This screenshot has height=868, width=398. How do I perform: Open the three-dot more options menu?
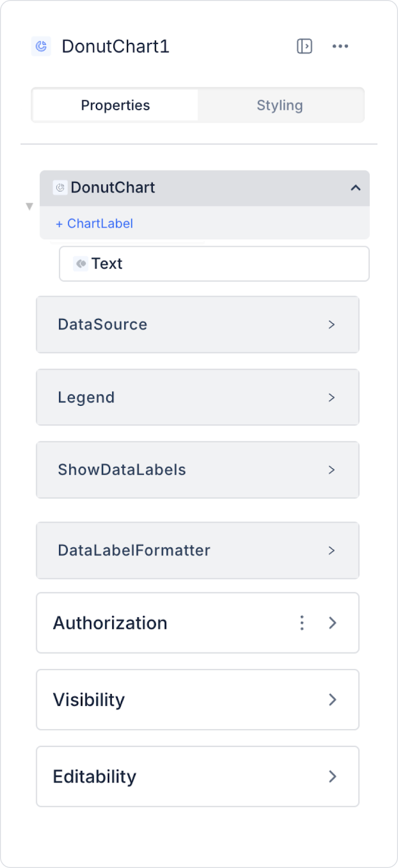pos(340,47)
